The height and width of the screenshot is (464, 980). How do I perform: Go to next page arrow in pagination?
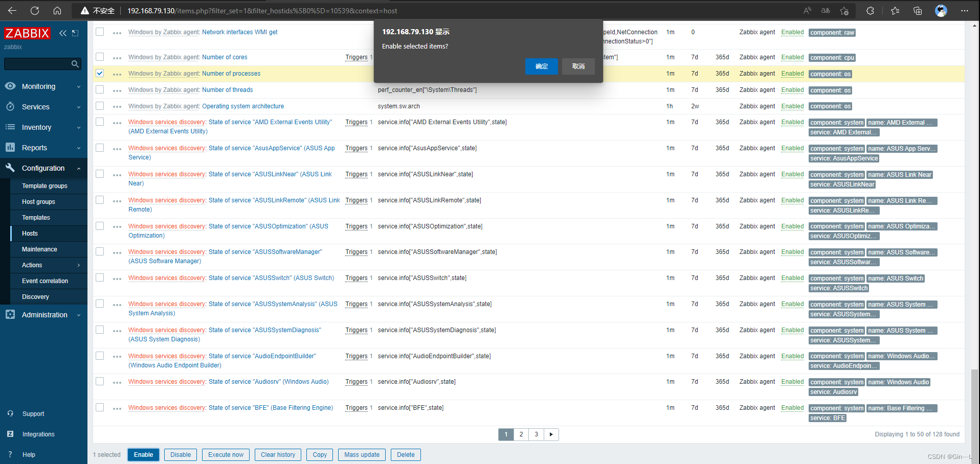coord(551,434)
